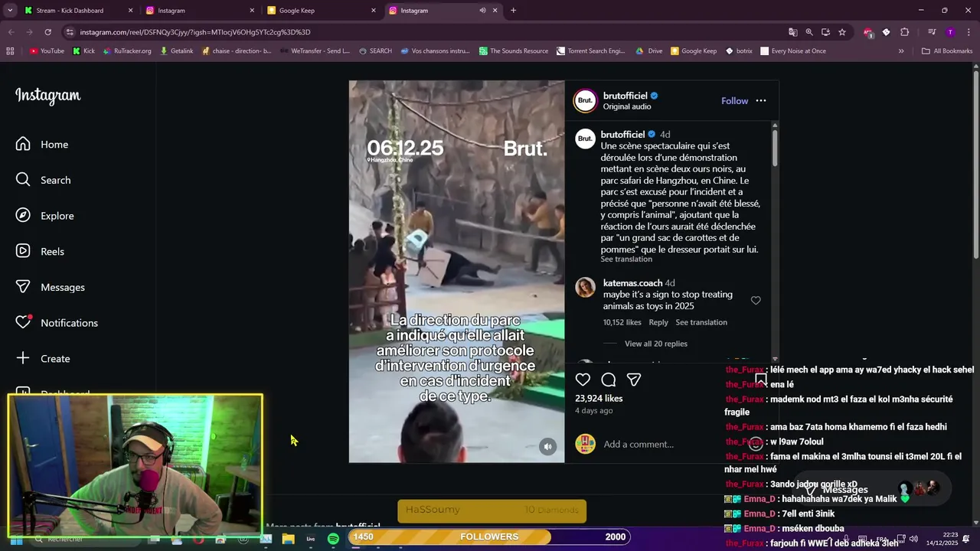This screenshot has width=980, height=551.
Task: Toggle the reel's audio speaker button
Action: click(x=547, y=447)
